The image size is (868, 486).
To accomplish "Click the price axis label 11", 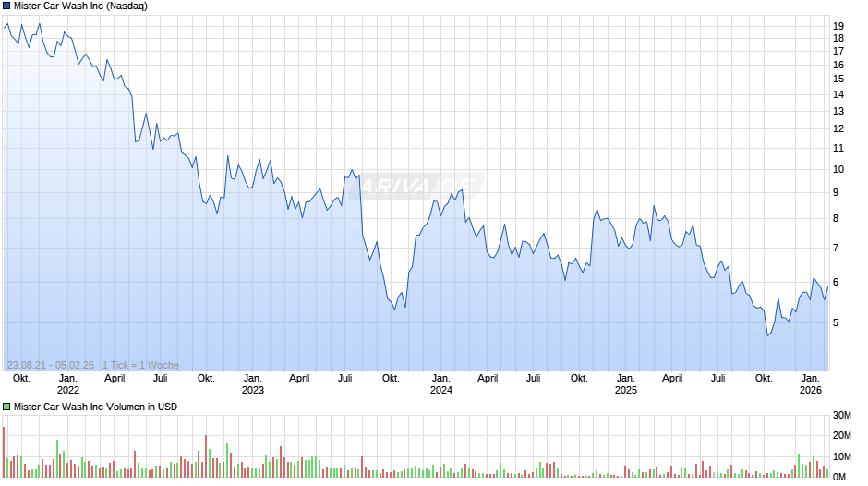I will (838, 149).
